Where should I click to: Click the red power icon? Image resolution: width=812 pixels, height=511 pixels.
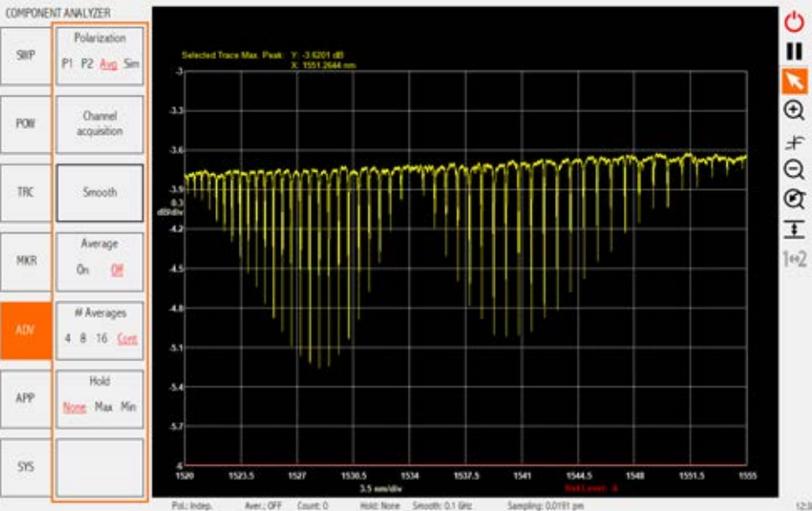[794, 21]
